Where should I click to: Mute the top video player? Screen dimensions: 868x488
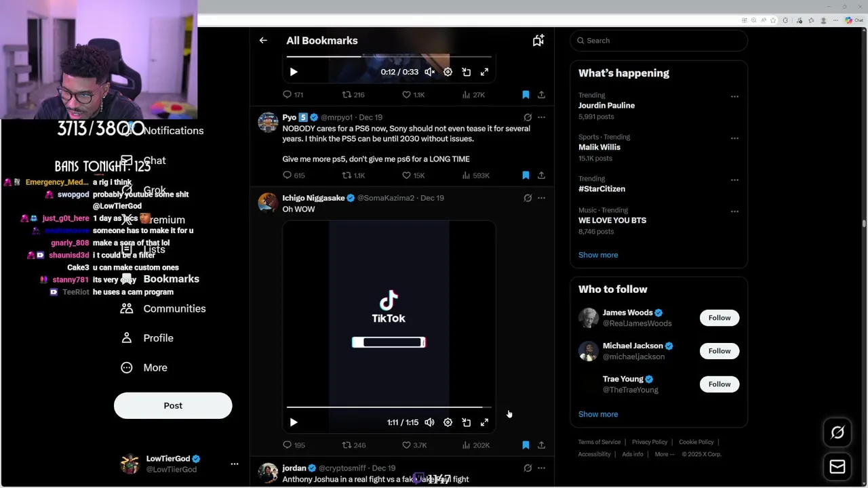click(429, 72)
